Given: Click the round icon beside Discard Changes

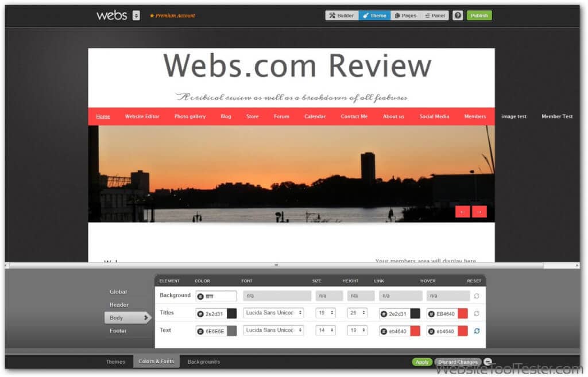Looking at the screenshot, I should coord(488,362).
